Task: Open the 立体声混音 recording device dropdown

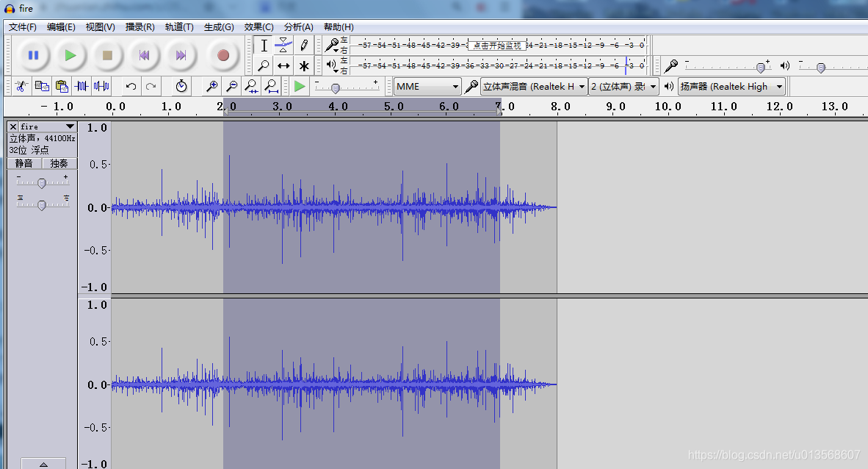Action: [534, 87]
